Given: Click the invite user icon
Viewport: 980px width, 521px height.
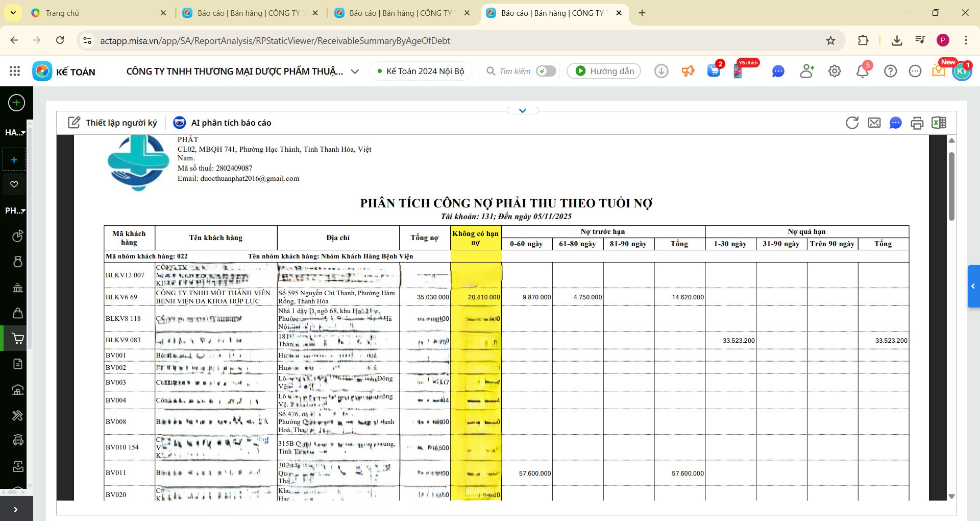Looking at the screenshot, I should coord(806,72).
